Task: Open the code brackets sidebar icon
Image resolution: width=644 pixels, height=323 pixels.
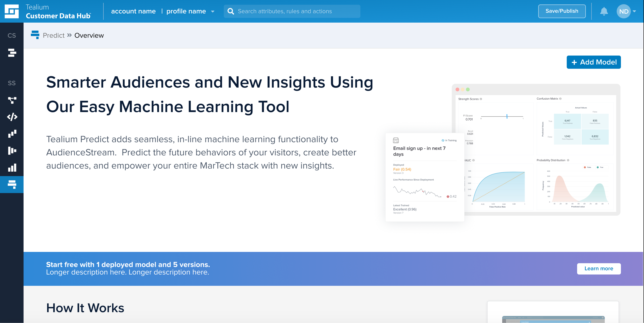Action: pos(12,117)
